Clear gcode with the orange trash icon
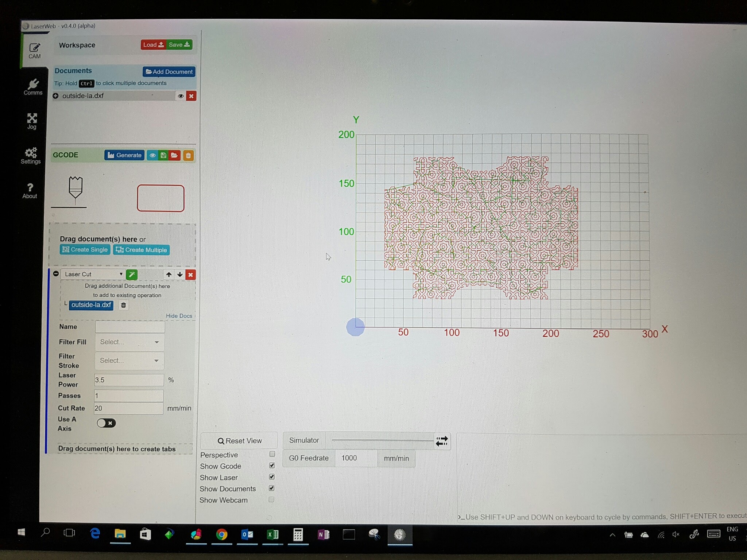This screenshot has width=747, height=560. tap(188, 156)
